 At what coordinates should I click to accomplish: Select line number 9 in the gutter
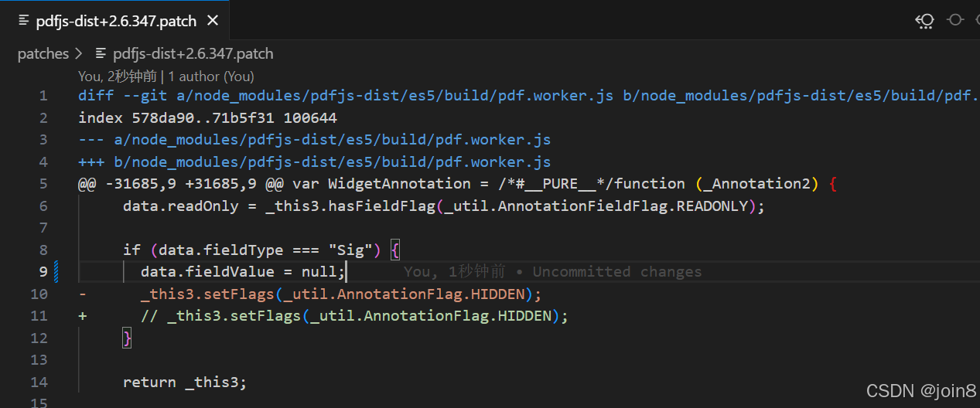coord(43,272)
